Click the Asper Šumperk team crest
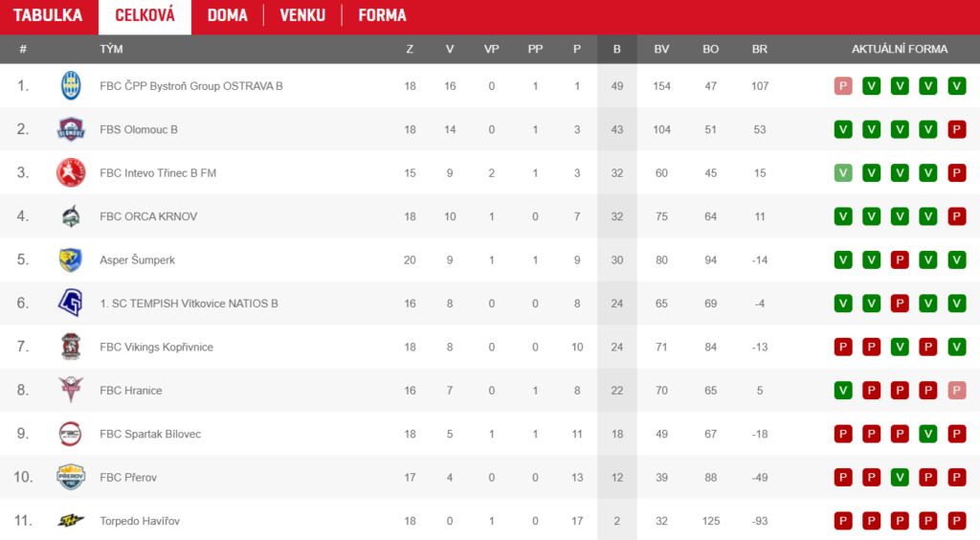The image size is (980, 540). (71, 259)
